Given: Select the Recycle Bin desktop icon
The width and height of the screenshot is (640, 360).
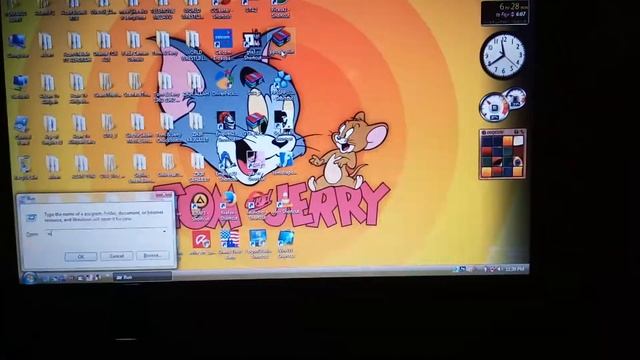Looking at the screenshot, I should 25,167.
